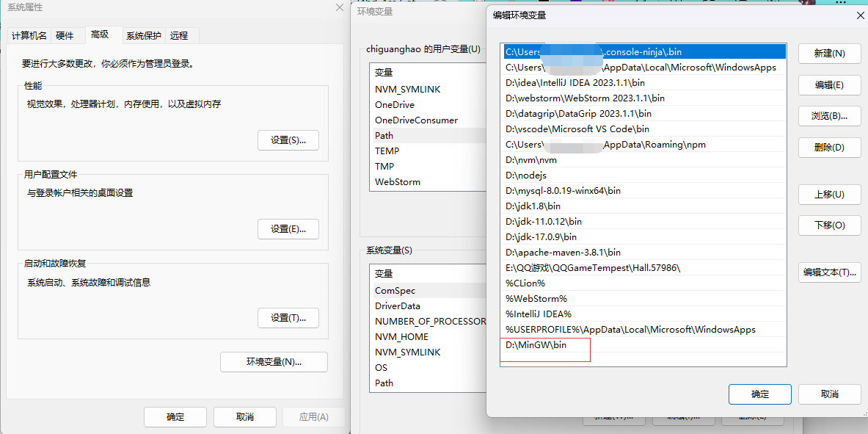The width and height of the screenshot is (868, 434).
Task: Click the 新建(N) button in edit dialog
Action: point(829,54)
